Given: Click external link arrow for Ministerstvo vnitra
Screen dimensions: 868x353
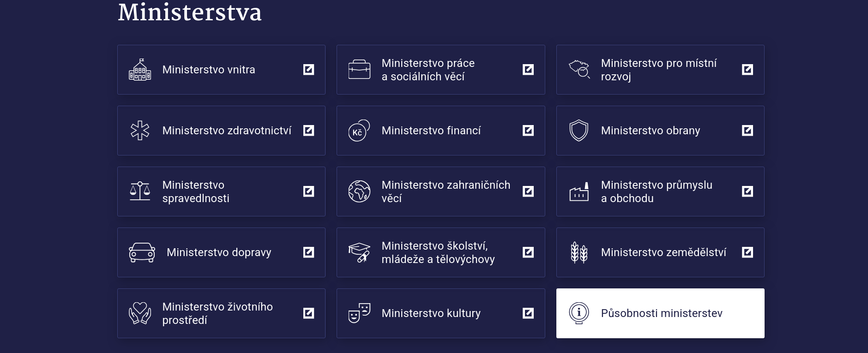Looking at the screenshot, I should click(308, 70).
